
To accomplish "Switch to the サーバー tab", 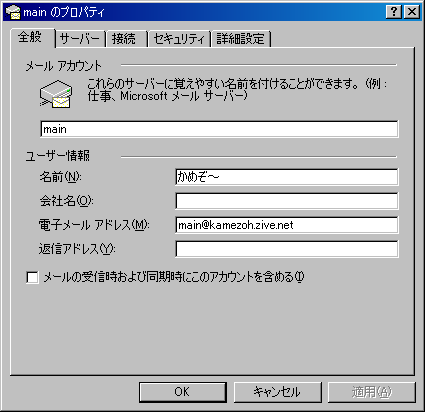I will tap(80, 39).
